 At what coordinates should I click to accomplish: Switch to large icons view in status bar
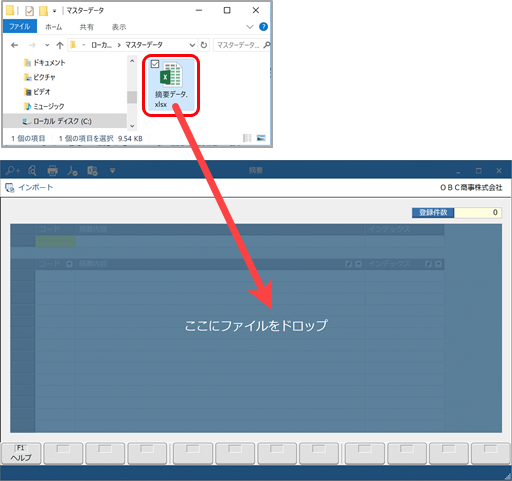pyautogui.click(x=261, y=138)
